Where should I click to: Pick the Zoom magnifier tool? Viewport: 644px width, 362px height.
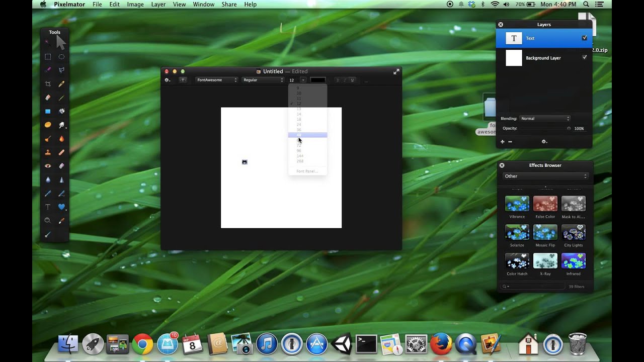48,220
